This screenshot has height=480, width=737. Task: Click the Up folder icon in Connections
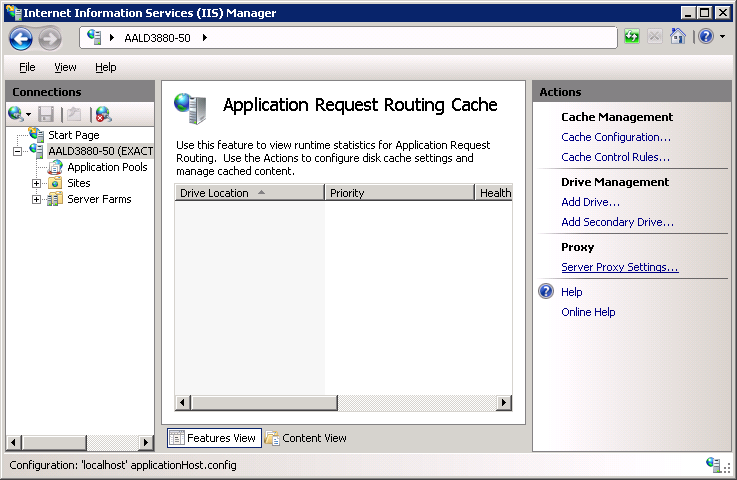click(74, 114)
